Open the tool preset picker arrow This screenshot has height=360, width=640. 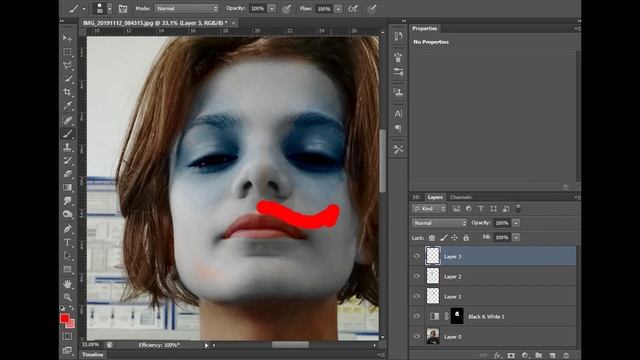point(84,9)
